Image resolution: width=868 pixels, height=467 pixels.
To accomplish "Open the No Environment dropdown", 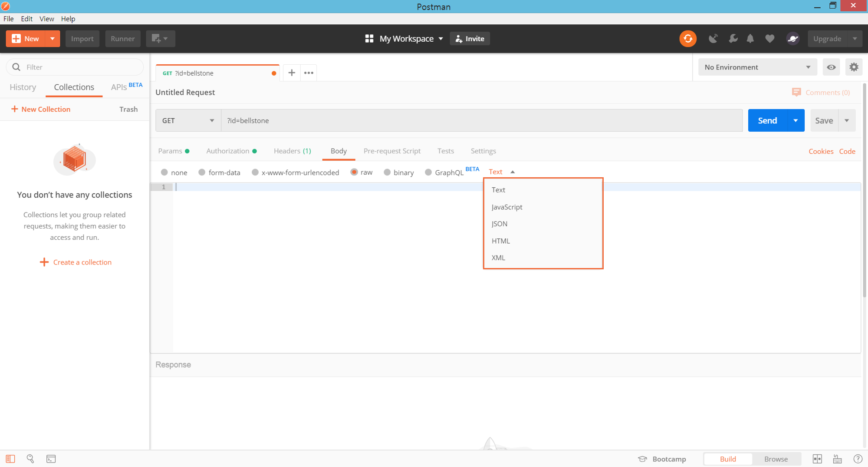I will [x=757, y=67].
